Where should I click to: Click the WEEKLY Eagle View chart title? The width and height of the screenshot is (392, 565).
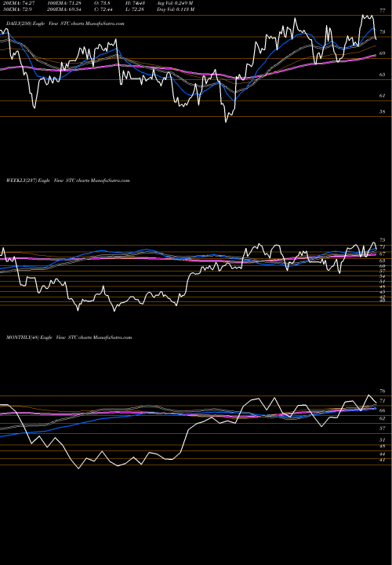click(x=67, y=180)
